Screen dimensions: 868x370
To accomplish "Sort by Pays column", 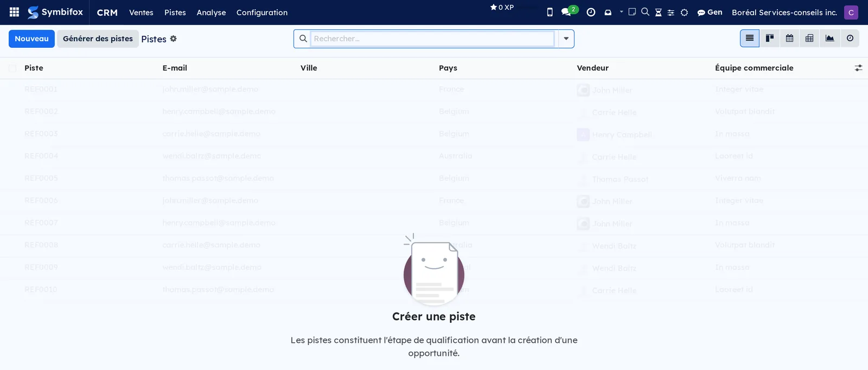I will tap(448, 68).
